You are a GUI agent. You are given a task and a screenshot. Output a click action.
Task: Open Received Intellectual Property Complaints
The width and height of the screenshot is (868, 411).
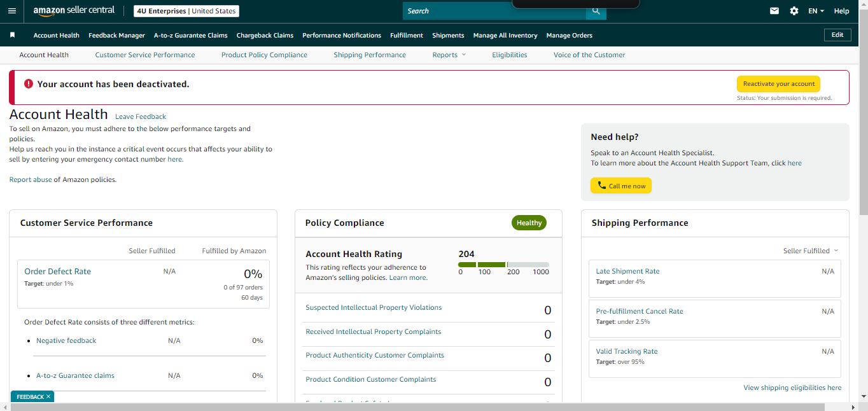373,331
